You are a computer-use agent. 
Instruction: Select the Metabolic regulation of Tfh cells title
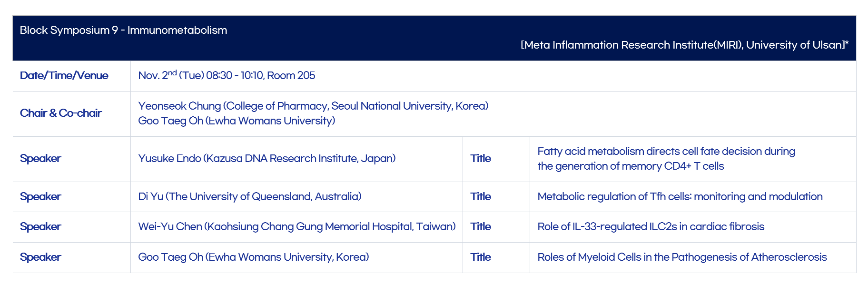click(680, 196)
